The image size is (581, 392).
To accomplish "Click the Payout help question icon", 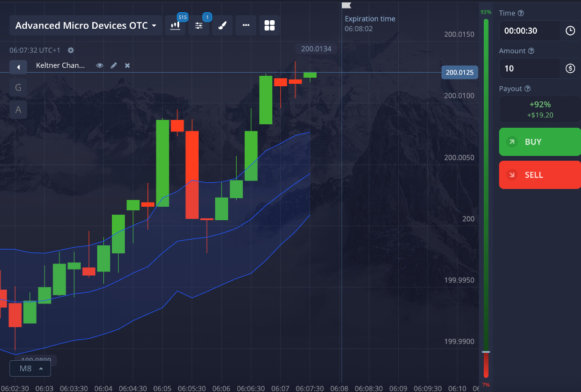I will [528, 89].
